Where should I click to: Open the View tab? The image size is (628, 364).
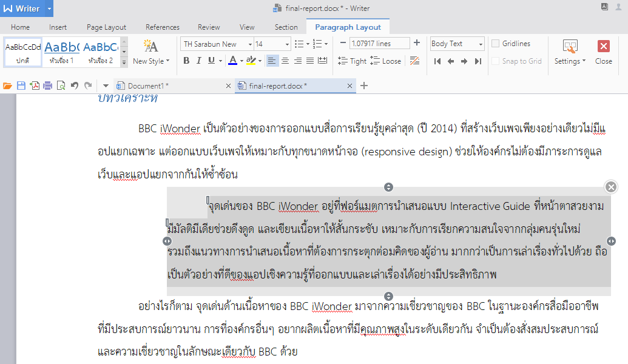(247, 27)
